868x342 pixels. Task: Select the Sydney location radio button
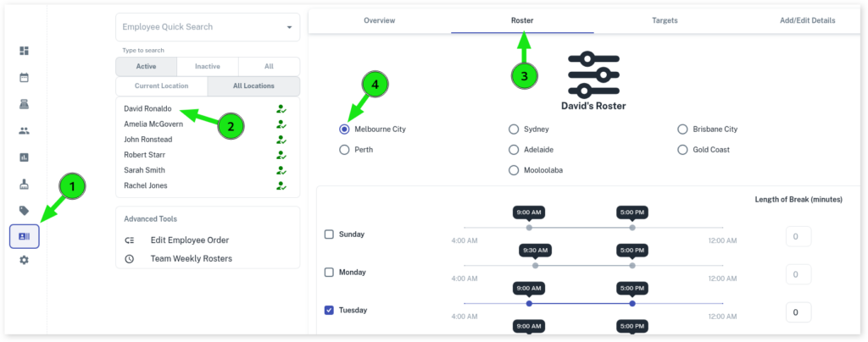514,130
